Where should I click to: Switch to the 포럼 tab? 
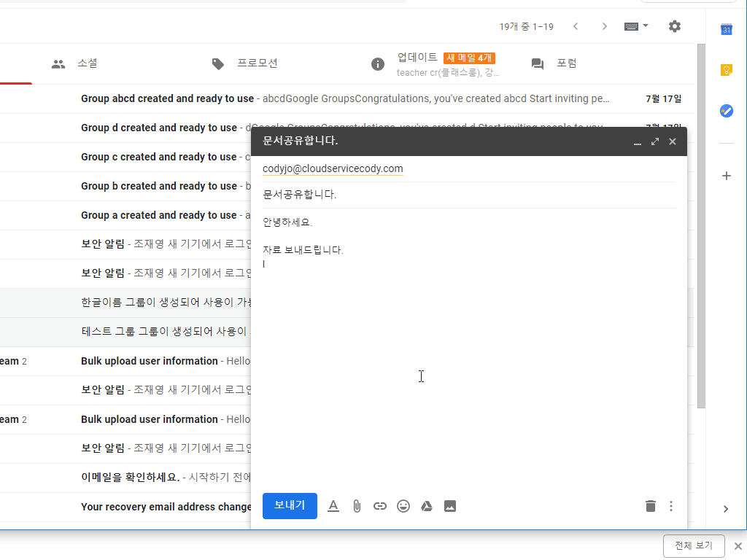(554, 63)
